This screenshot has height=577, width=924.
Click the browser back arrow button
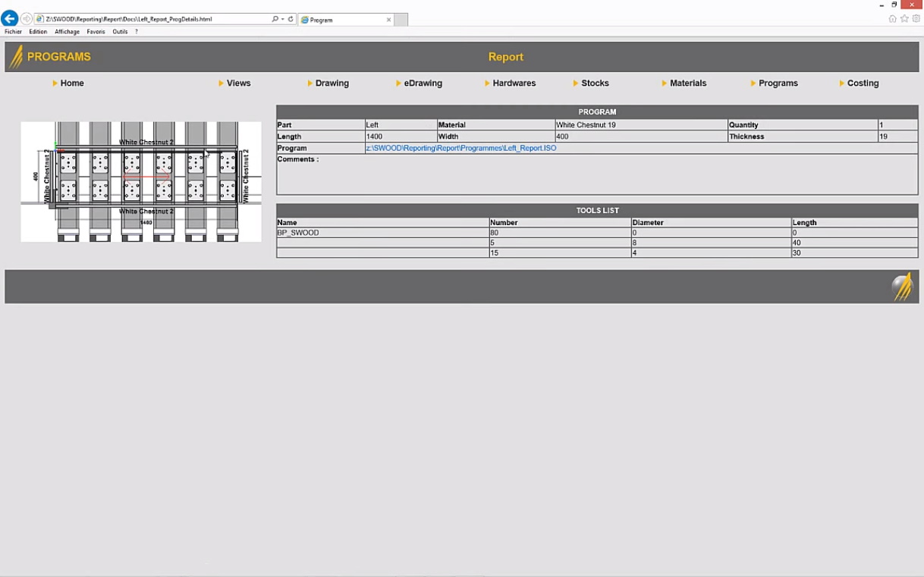click(10, 19)
